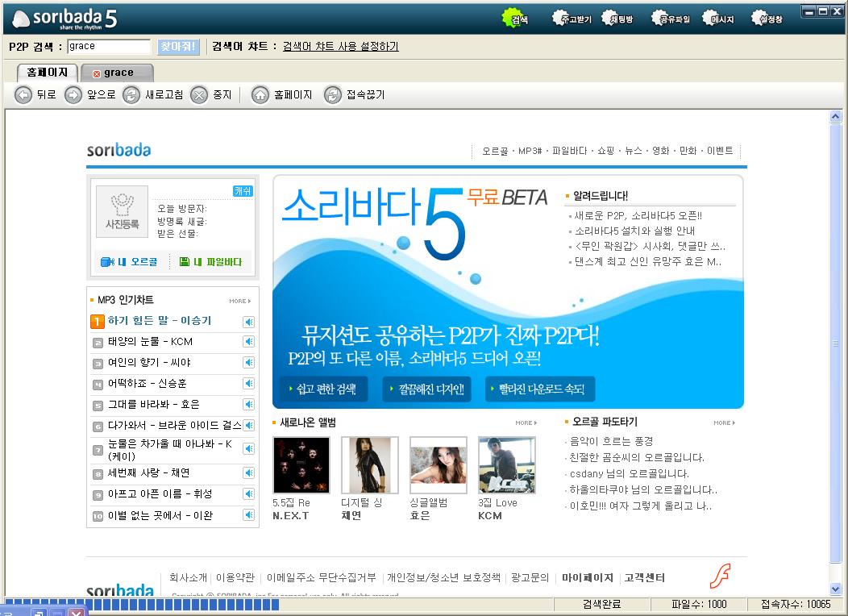848x616 pixels.
Task: Open N.EX.T 5.5집 album thumbnail
Action: pyautogui.click(x=301, y=465)
